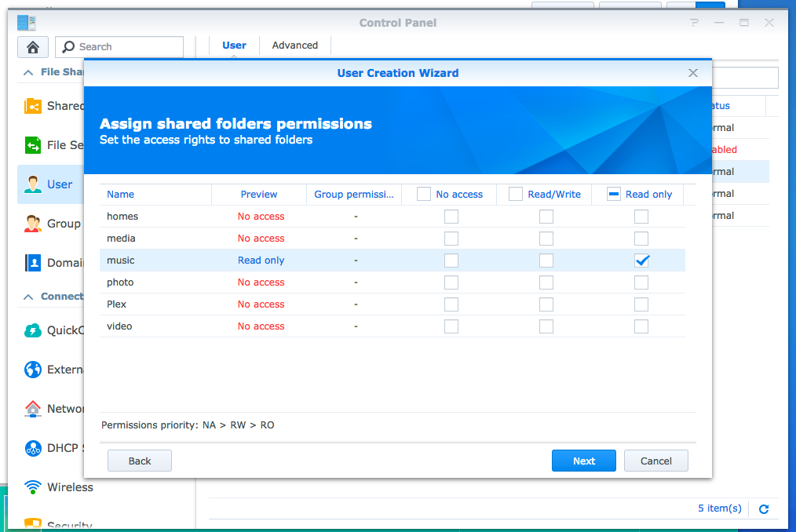This screenshot has width=796, height=532.
Task: Switch to the Advanced tab
Action: 295,46
